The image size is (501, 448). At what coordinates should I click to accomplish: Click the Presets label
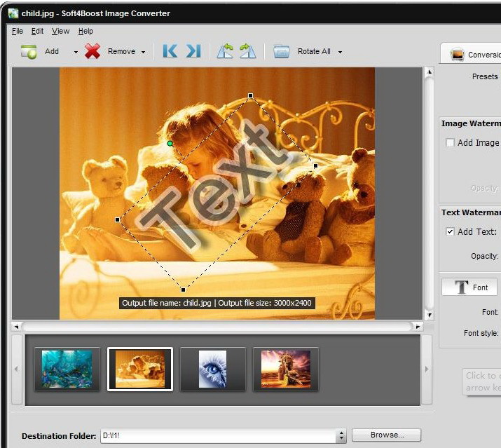pos(485,76)
